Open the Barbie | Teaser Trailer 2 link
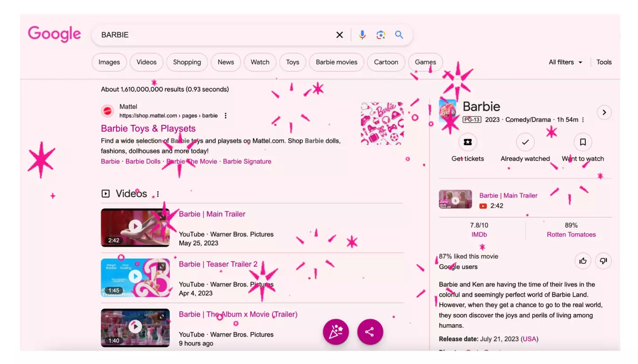Viewport: 638px width, 364px height. tap(218, 264)
